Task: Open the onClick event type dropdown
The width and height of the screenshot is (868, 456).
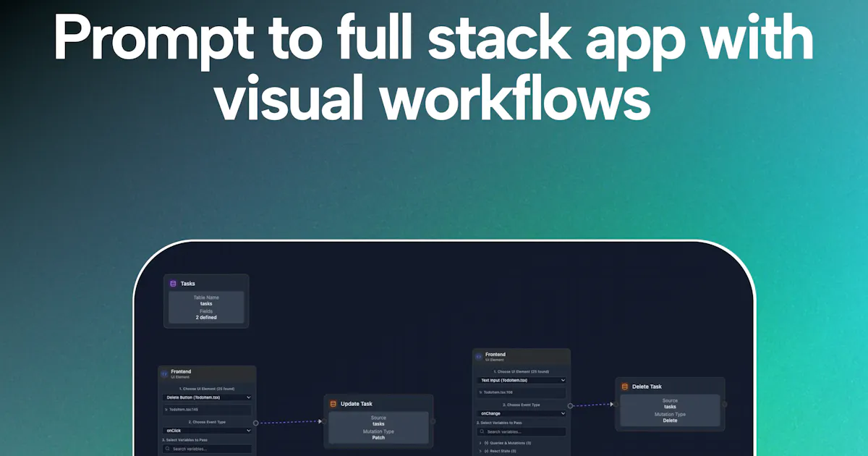Action: coord(207,430)
